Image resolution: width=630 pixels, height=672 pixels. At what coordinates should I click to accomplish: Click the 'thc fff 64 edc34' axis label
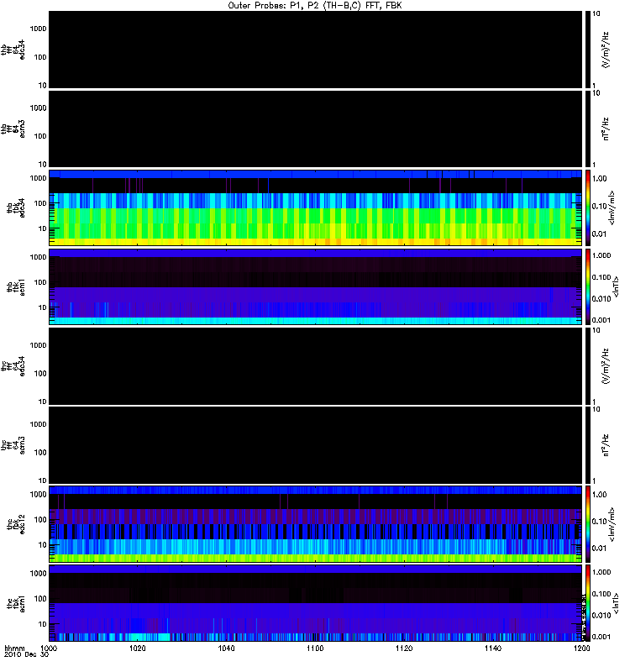(x=13, y=366)
